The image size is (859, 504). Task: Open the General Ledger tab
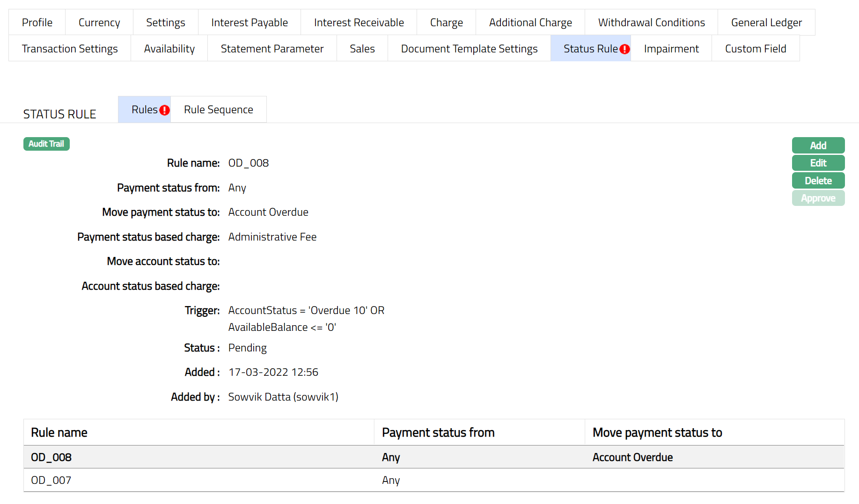point(766,22)
